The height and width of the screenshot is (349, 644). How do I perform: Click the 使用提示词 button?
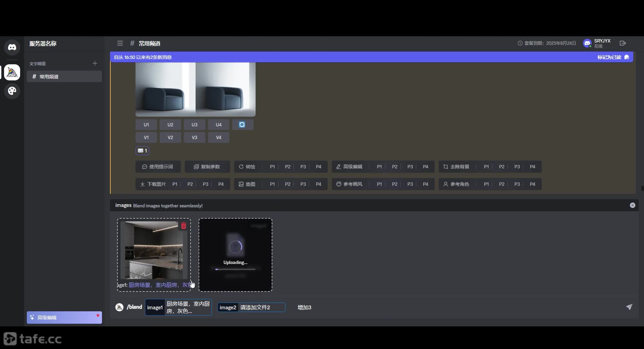click(x=158, y=167)
